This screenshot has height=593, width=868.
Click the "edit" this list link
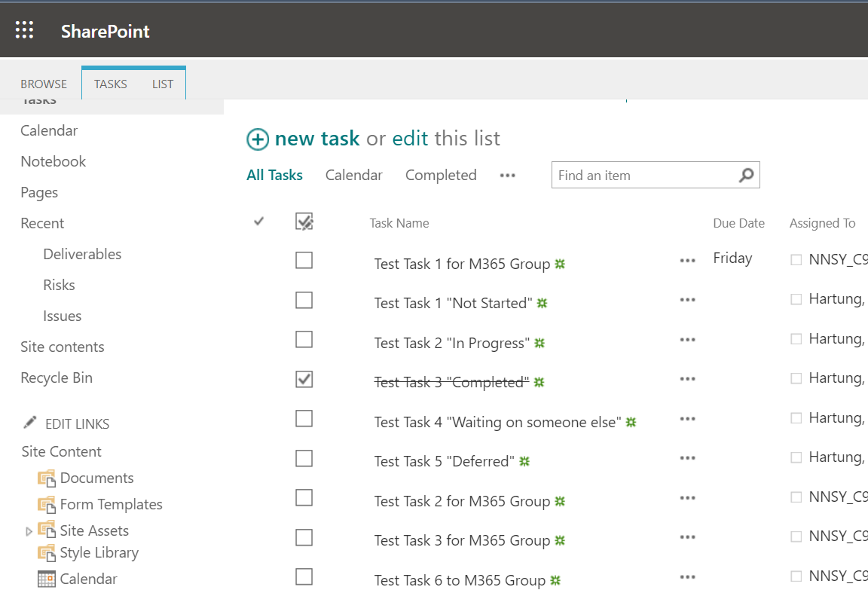(410, 139)
